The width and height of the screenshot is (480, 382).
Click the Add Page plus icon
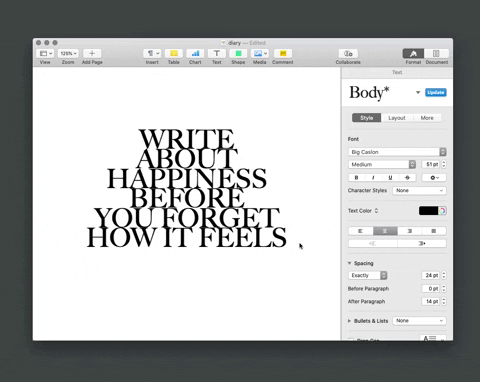tap(92, 54)
